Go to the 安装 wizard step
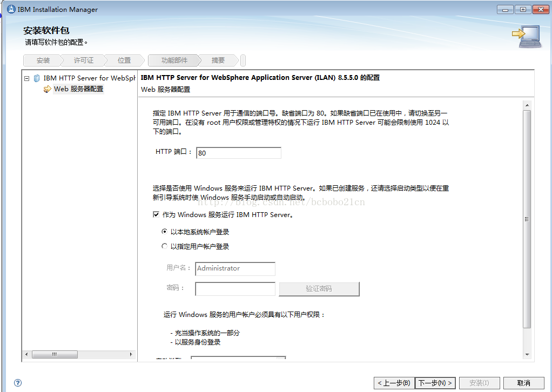 tap(43, 60)
